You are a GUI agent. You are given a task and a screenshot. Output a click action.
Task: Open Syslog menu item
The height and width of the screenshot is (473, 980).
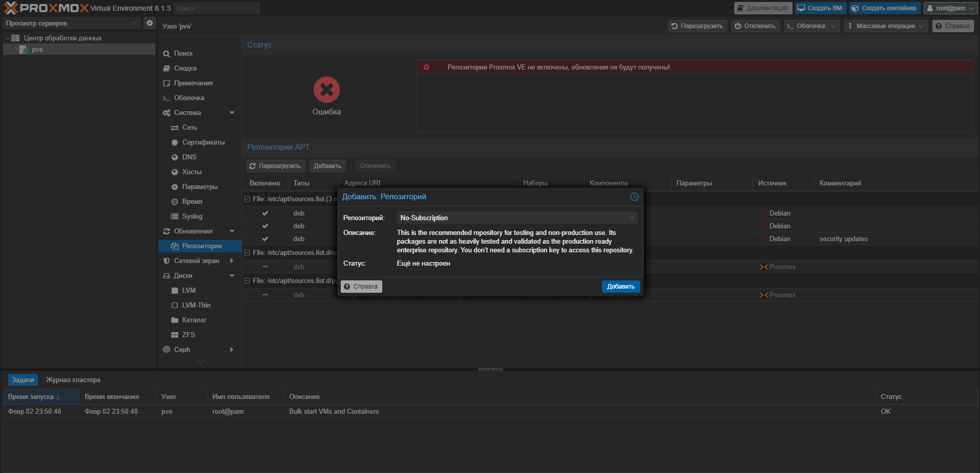[x=200, y=216]
